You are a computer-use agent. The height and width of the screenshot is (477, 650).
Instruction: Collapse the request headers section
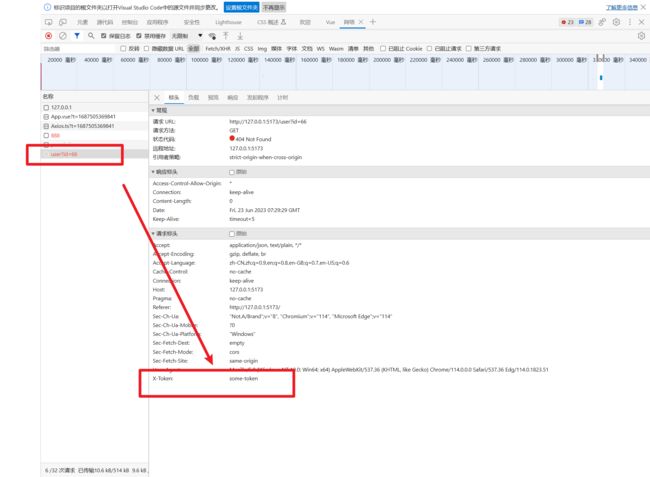click(x=153, y=233)
